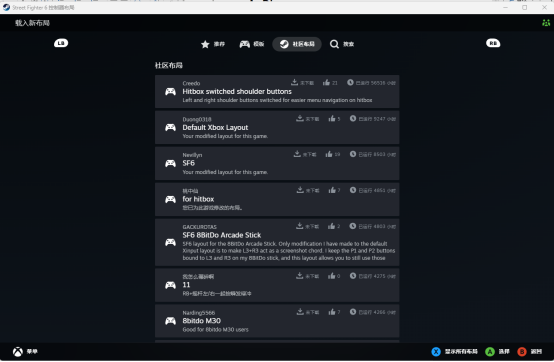Click the 菜单 menu label beside the Xbox icon
The image size is (554, 362).
click(x=32, y=351)
